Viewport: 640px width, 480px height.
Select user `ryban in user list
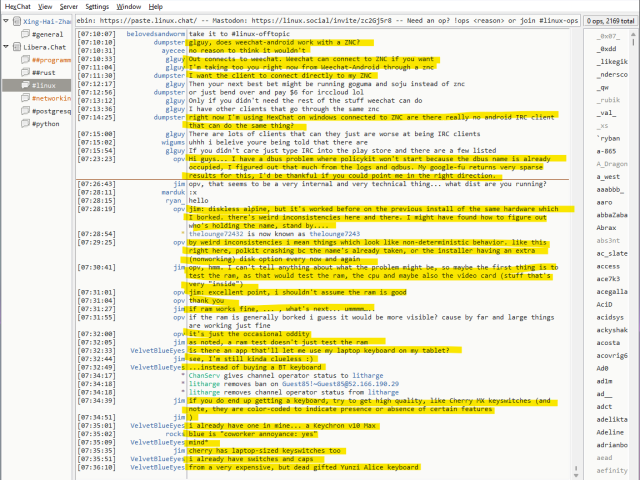click(608, 138)
